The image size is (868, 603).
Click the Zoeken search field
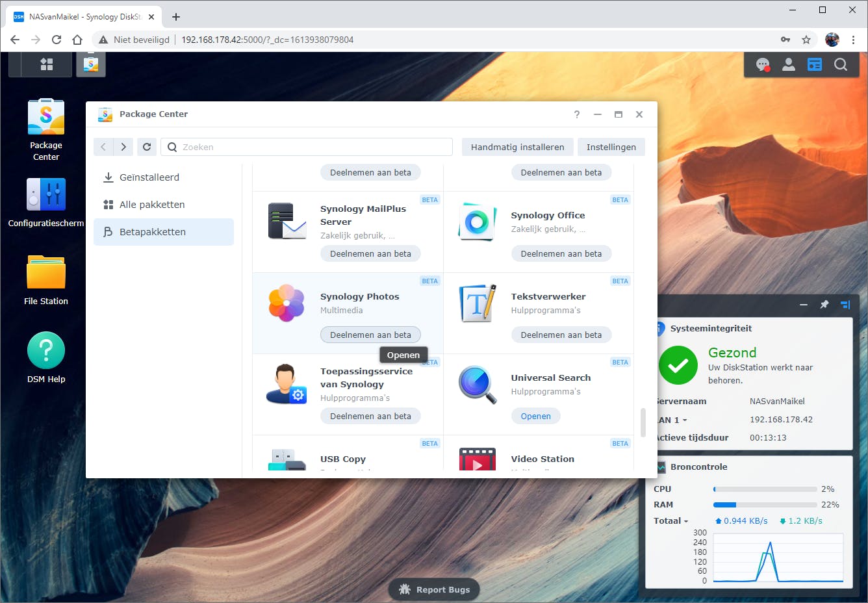[x=307, y=147]
